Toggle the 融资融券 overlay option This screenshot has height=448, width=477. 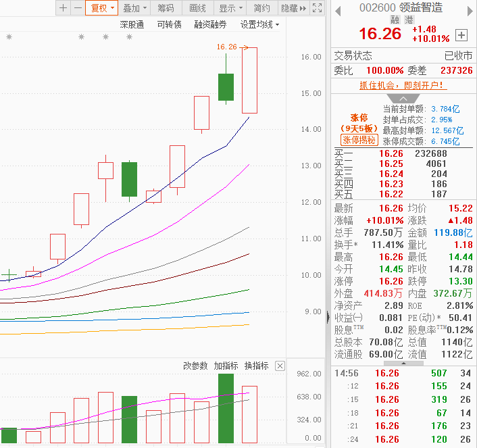point(210,24)
